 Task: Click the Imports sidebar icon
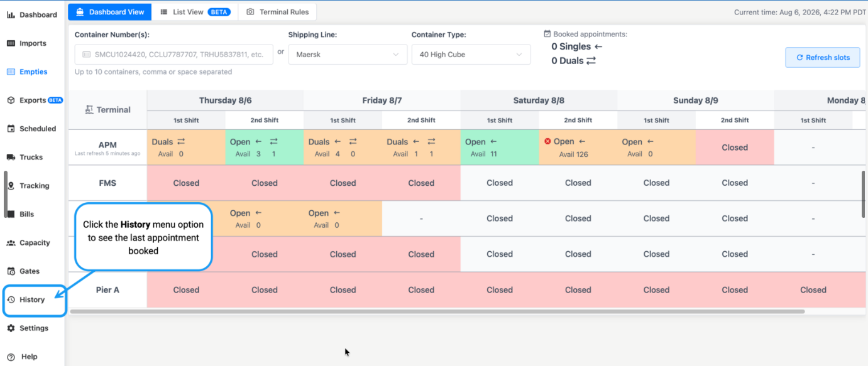[11, 43]
